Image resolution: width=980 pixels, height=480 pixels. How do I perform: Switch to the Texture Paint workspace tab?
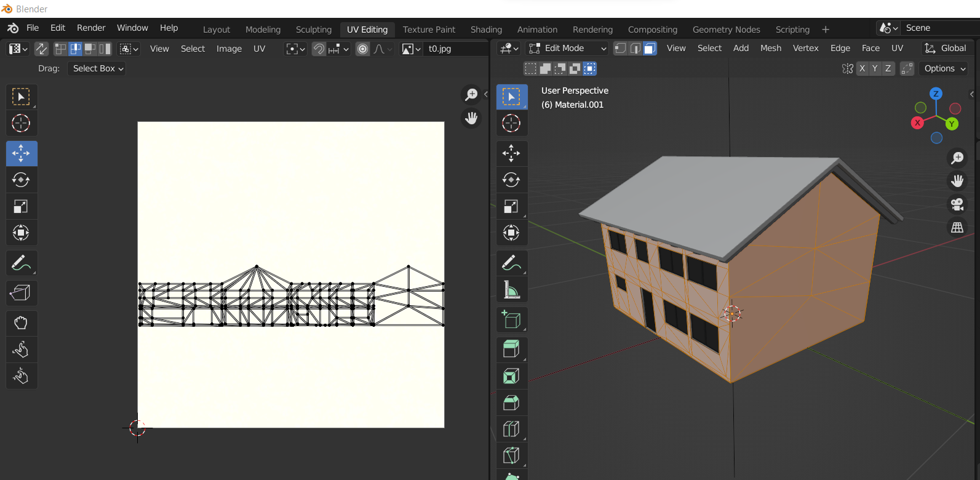click(x=429, y=30)
